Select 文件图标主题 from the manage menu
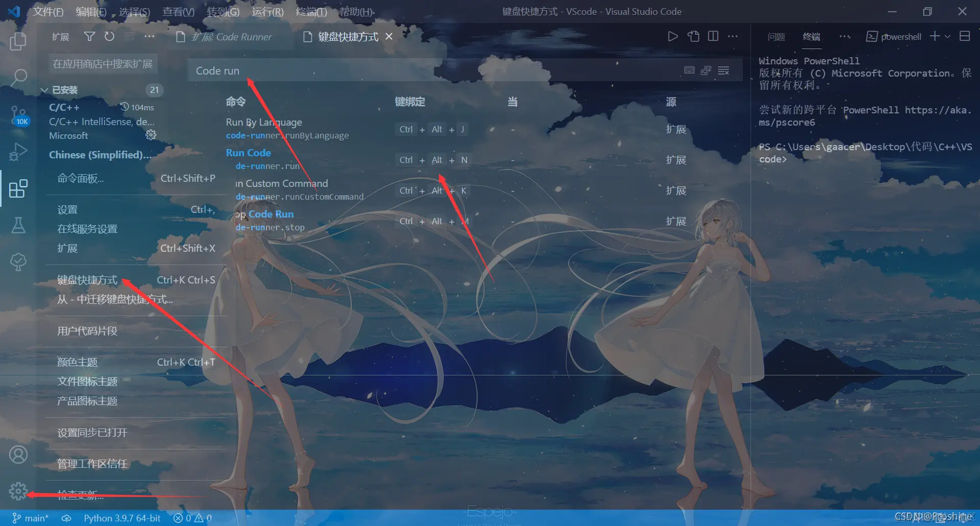Screen dimensions: 980x526 pos(137,381)
